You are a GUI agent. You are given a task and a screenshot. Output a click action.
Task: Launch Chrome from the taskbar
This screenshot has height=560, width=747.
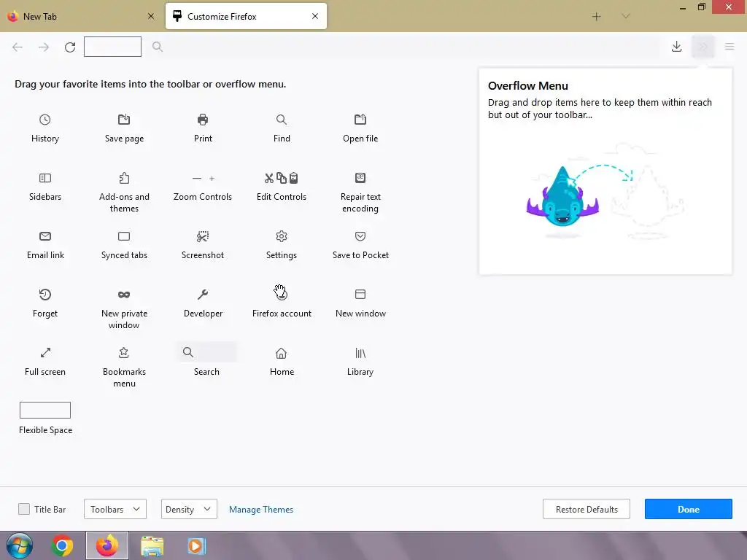click(x=62, y=545)
